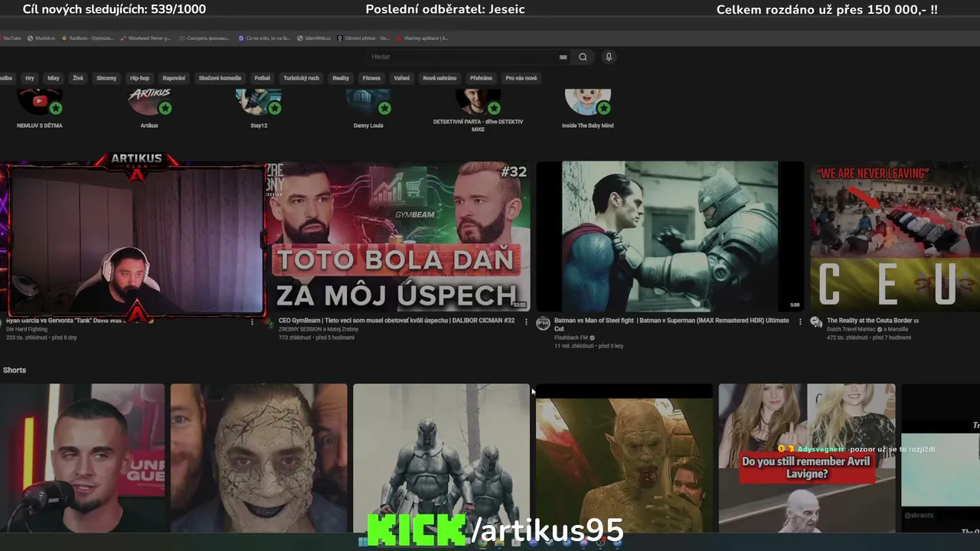Open the Batman vs Man of Steel fight title
Image resolution: width=980 pixels, height=551 pixels.
(671, 324)
